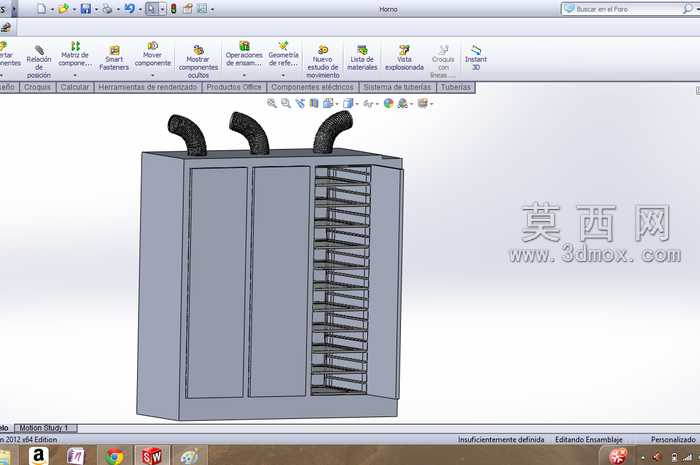Screen dimensions: 700x465
Task: Expand the Mover componente dropdown arrow
Action: pos(153,75)
